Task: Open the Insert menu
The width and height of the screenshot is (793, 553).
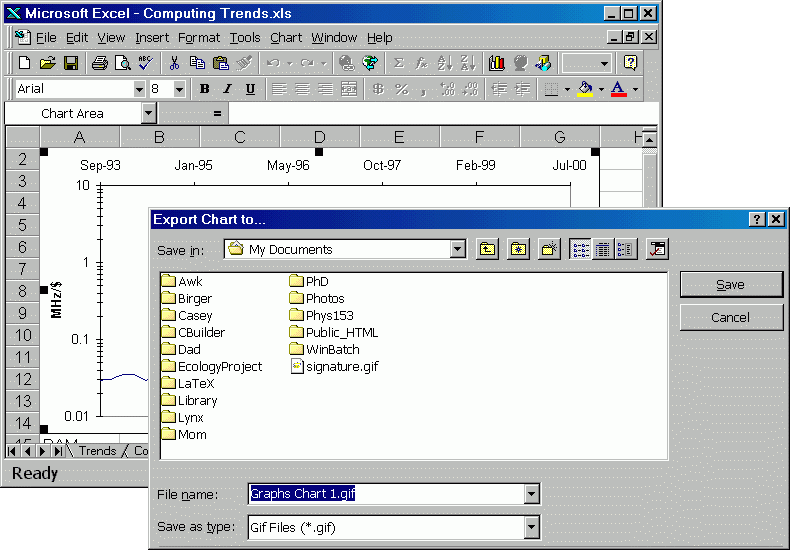Action: (152, 38)
